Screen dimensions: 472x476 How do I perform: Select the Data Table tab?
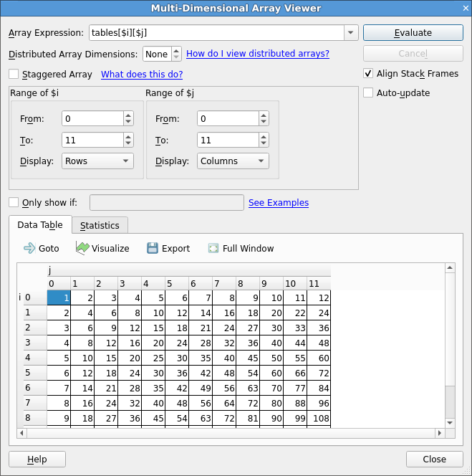coord(40,224)
